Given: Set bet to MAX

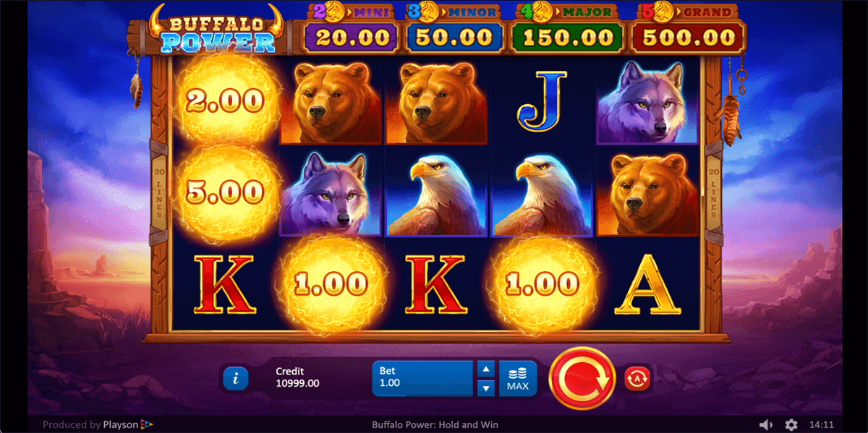Looking at the screenshot, I should pos(518,378).
